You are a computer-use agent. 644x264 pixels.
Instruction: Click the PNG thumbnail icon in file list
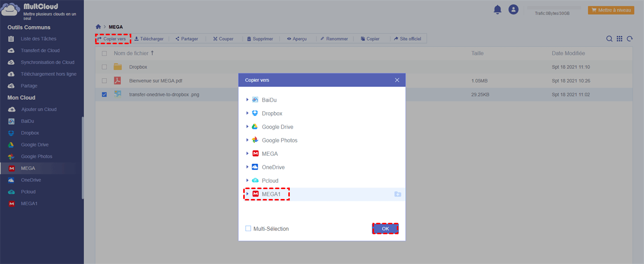point(117,94)
